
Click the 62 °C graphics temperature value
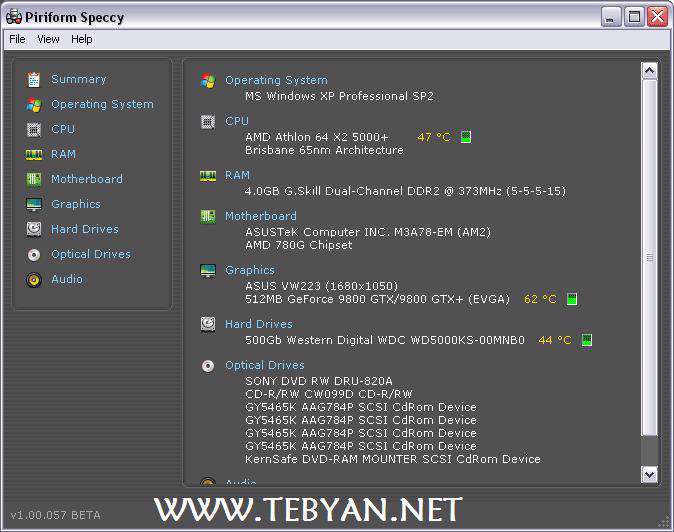[x=540, y=299]
